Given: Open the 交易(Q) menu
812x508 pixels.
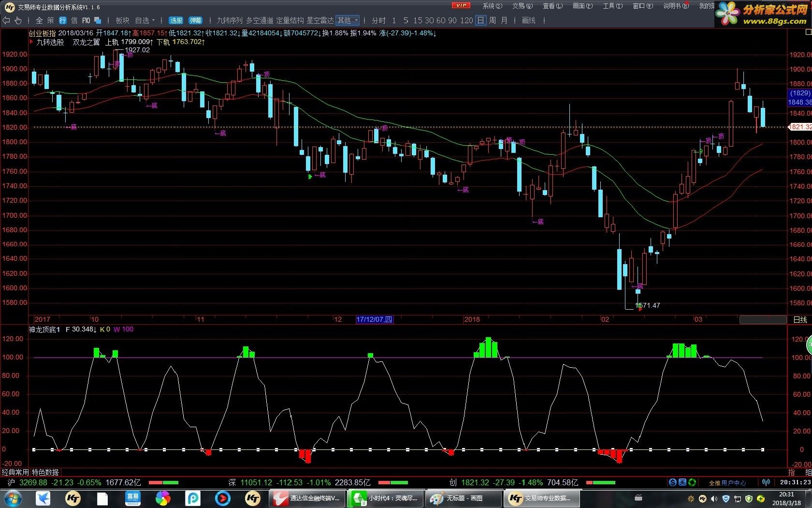Looking at the screenshot, I should 522,6.
